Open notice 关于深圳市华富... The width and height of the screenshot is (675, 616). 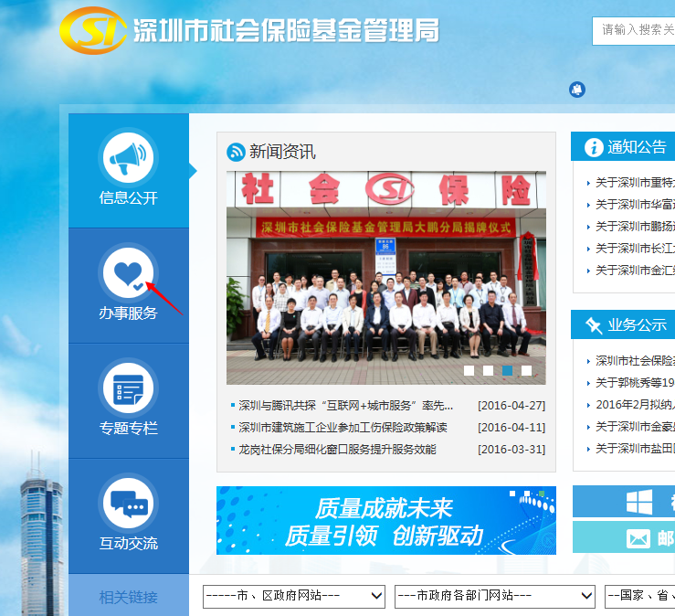(635, 205)
